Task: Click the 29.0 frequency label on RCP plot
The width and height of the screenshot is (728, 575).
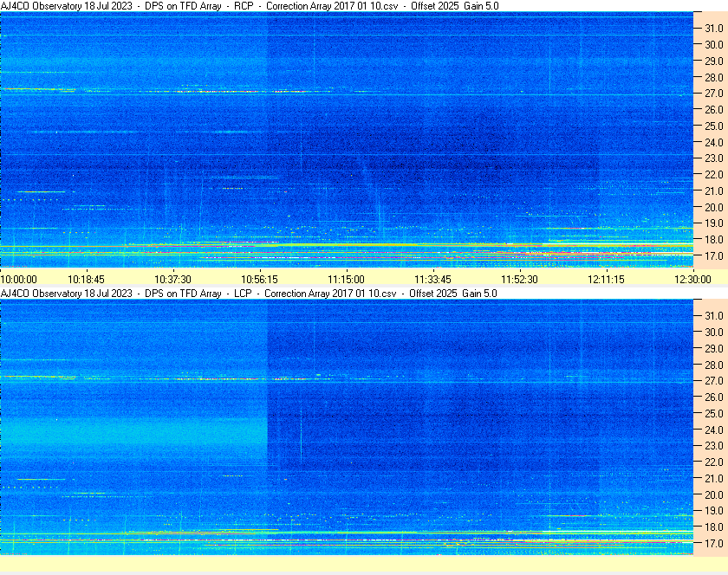Action: coord(714,61)
